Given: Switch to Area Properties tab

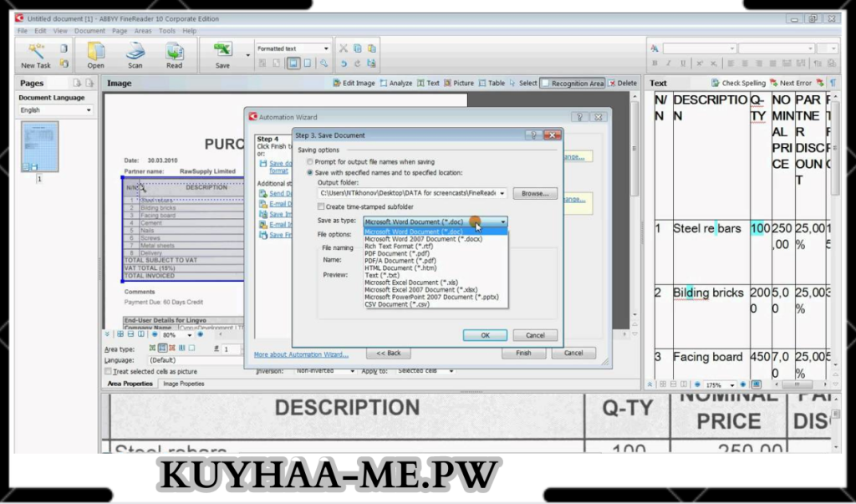Looking at the screenshot, I should tap(130, 384).
